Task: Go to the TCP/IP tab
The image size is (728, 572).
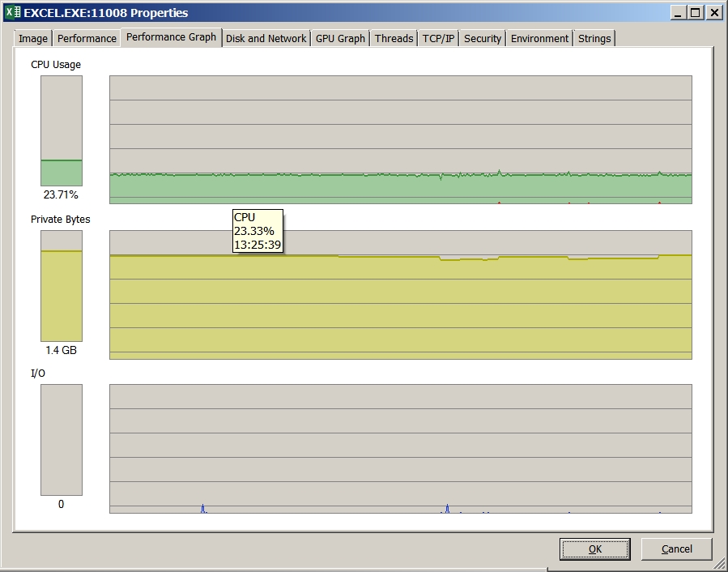Action: (x=438, y=39)
